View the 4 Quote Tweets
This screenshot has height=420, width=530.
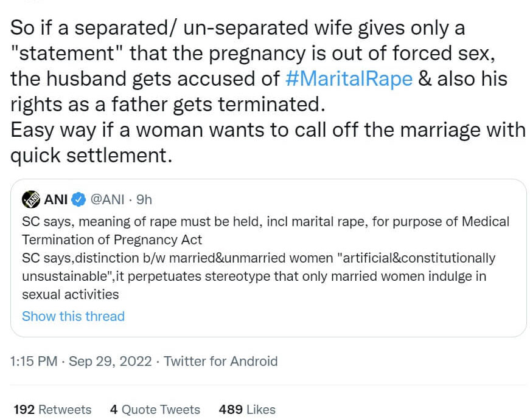(x=155, y=410)
